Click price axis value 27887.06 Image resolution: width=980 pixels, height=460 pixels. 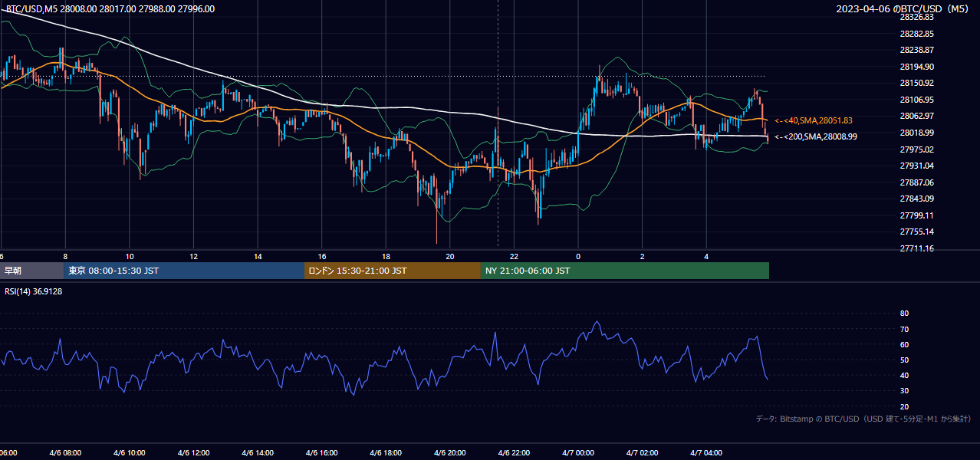[916, 182]
